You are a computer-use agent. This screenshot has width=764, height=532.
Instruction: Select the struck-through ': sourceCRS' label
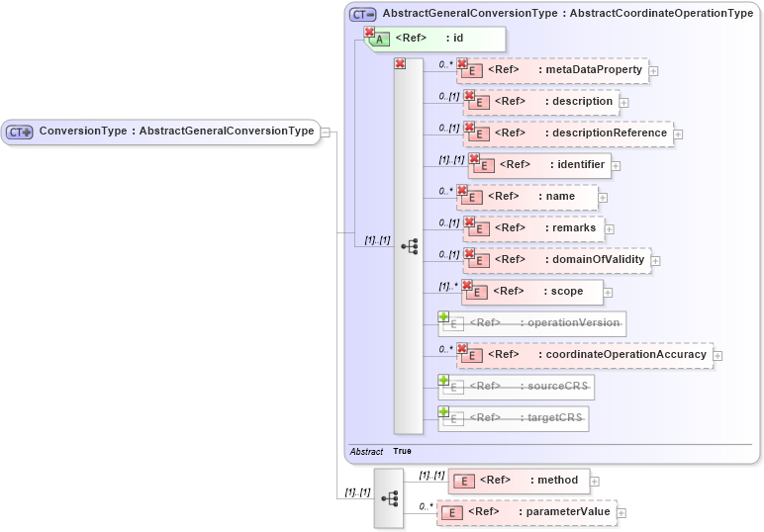[554, 386]
